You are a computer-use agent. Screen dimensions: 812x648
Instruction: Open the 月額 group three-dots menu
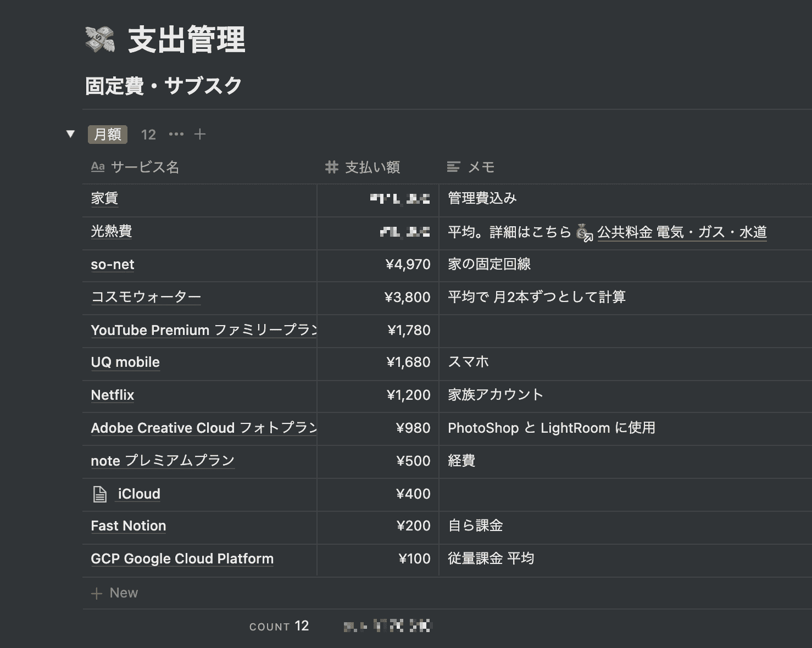tap(176, 134)
